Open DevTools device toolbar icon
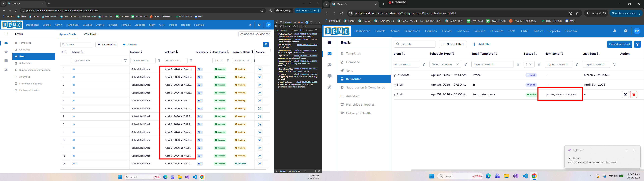The image size is (644, 181). pyautogui.click(x=281, y=22)
